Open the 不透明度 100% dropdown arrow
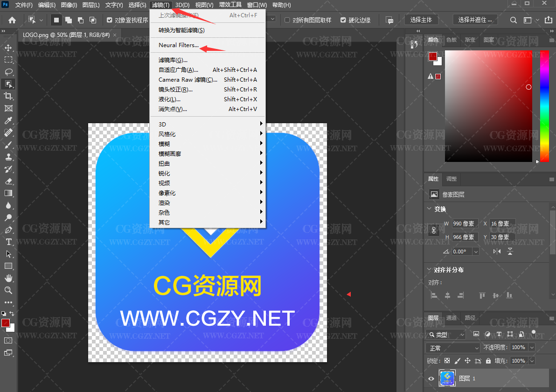The width and height of the screenshot is (556, 392). point(532,348)
